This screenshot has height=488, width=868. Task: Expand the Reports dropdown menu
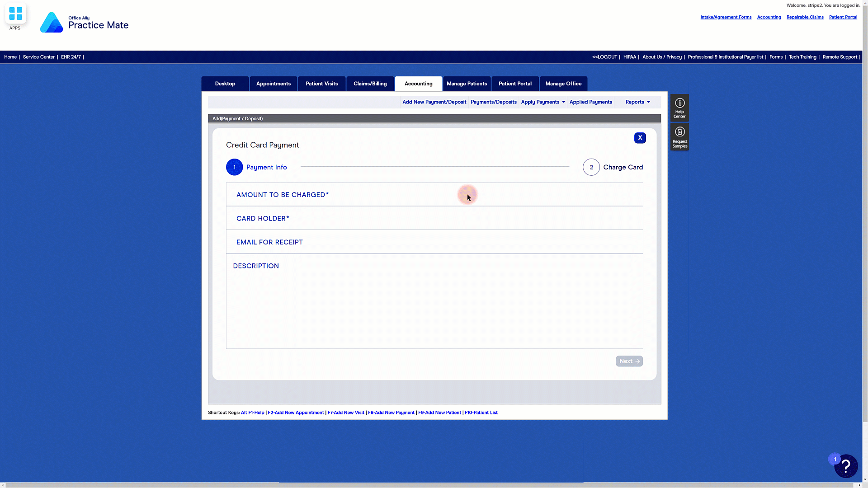(x=637, y=102)
